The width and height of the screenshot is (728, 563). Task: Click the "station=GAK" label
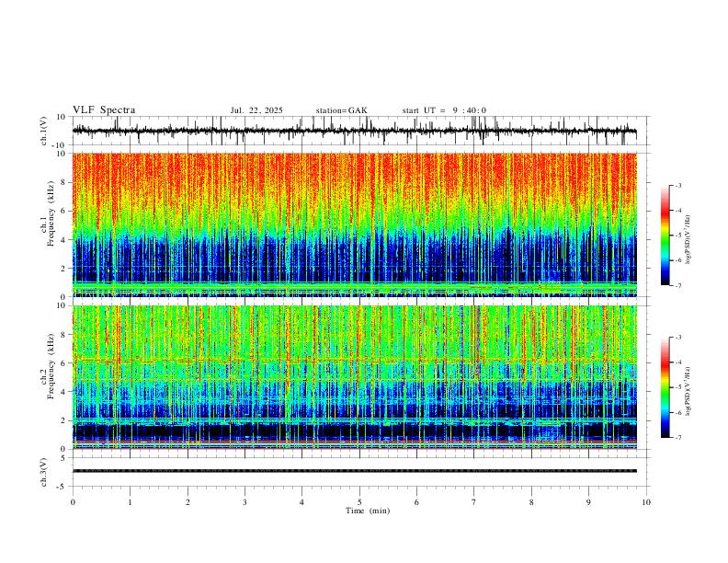coord(341,110)
